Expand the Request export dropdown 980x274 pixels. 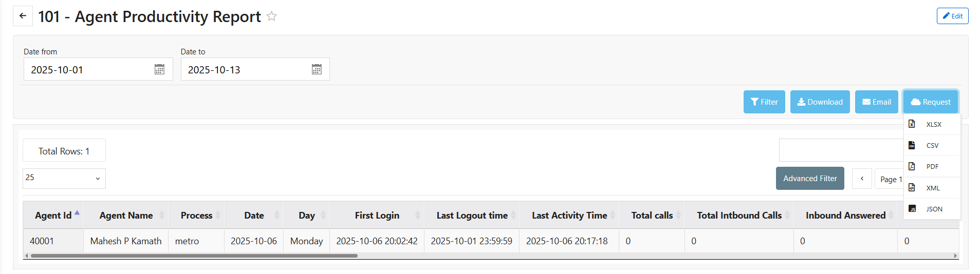point(930,102)
